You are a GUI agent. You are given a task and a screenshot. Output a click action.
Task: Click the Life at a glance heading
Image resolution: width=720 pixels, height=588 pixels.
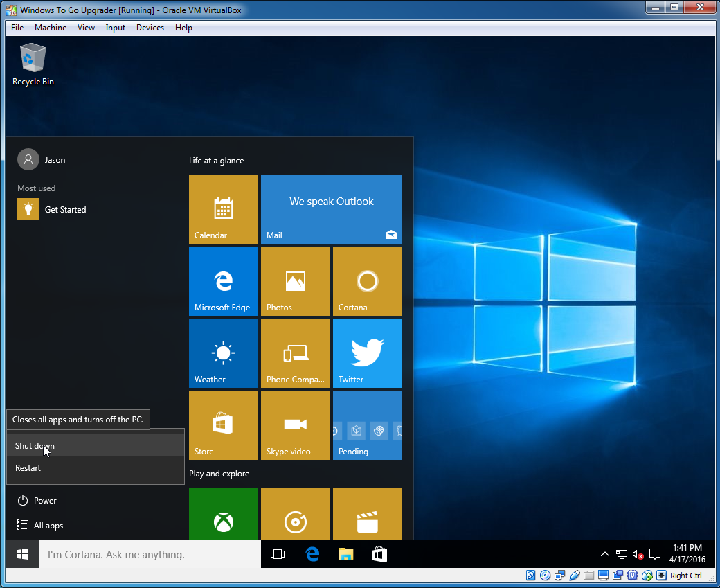pos(216,160)
